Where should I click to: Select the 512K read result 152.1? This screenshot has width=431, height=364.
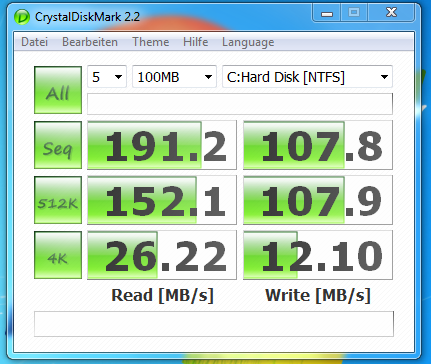(x=162, y=200)
